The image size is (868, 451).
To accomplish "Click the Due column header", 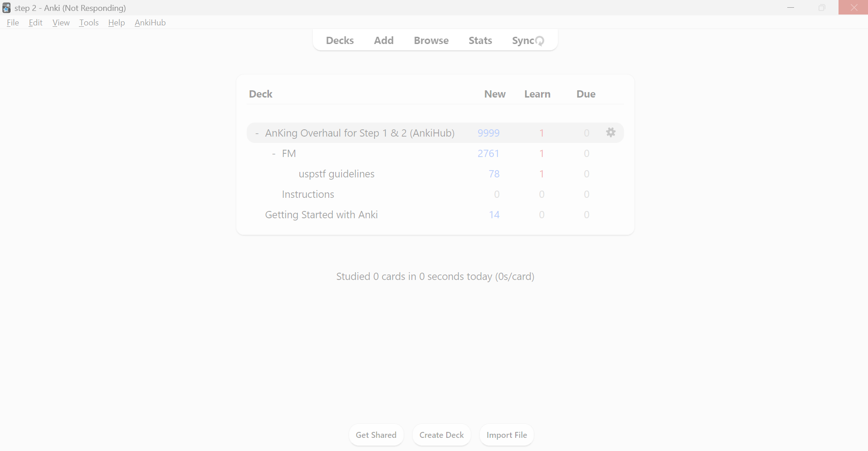I will [x=586, y=94].
